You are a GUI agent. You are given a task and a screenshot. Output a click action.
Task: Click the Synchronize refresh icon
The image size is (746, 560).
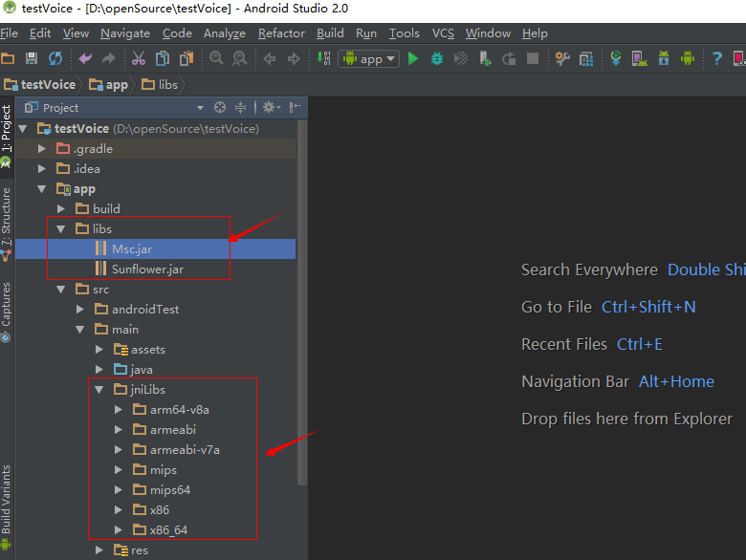(x=55, y=59)
